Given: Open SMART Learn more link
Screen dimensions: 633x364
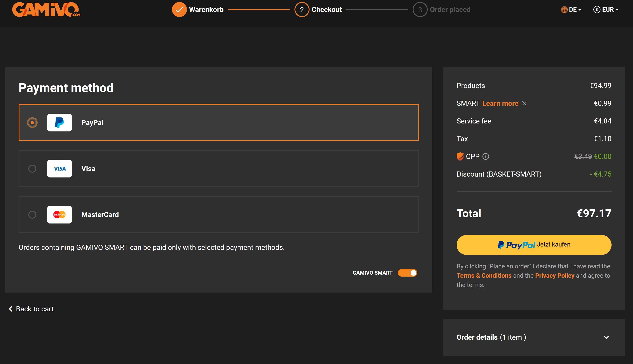Looking at the screenshot, I should pyautogui.click(x=500, y=103).
